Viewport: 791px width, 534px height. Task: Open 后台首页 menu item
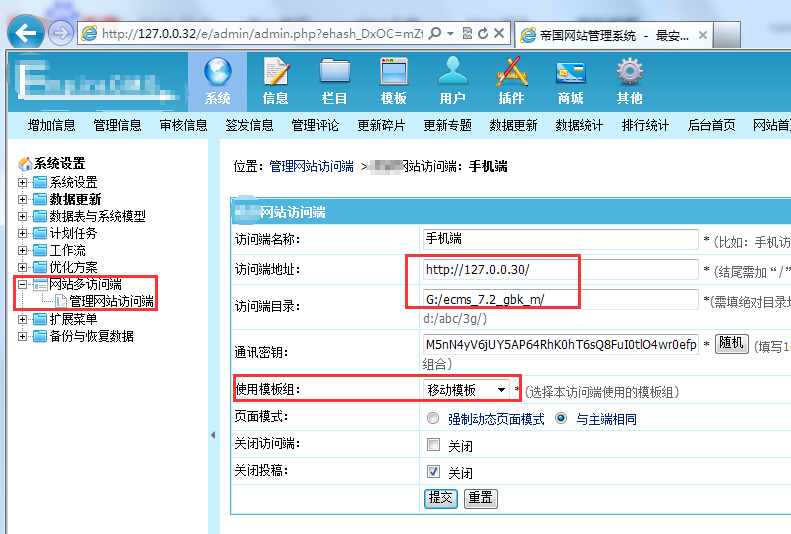pos(711,125)
